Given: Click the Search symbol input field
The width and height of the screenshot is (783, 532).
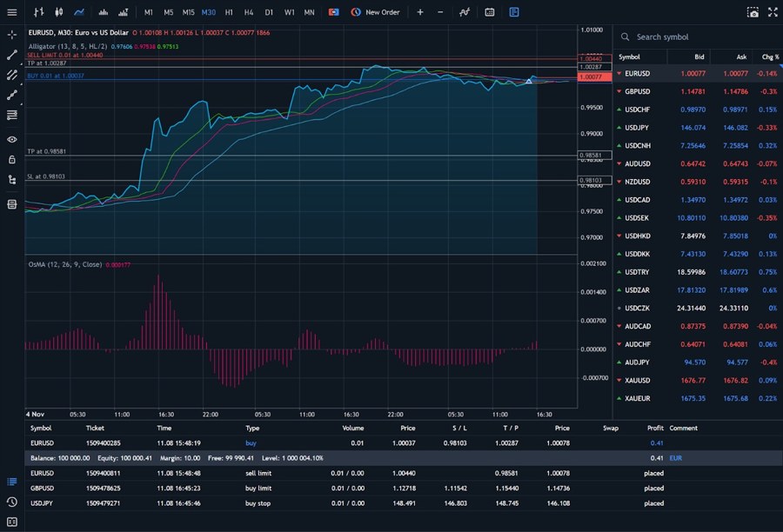Looking at the screenshot, I should 687,37.
